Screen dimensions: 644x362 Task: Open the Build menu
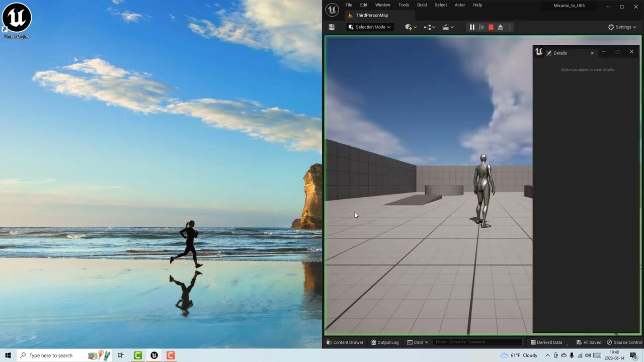[422, 5]
